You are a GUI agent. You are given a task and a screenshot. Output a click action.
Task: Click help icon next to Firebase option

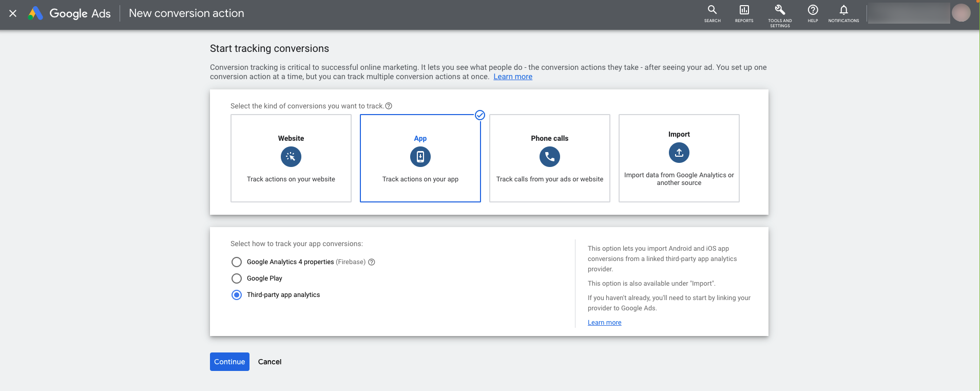(x=372, y=262)
